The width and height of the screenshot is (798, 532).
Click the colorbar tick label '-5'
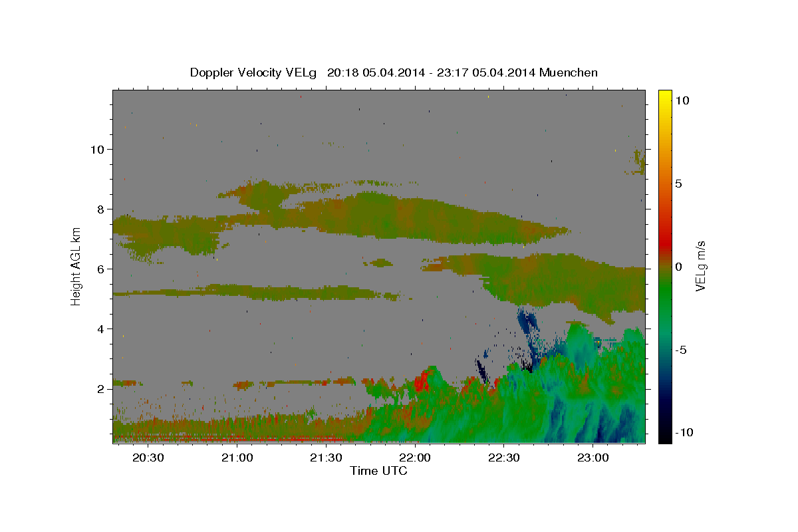coord(680,350)
